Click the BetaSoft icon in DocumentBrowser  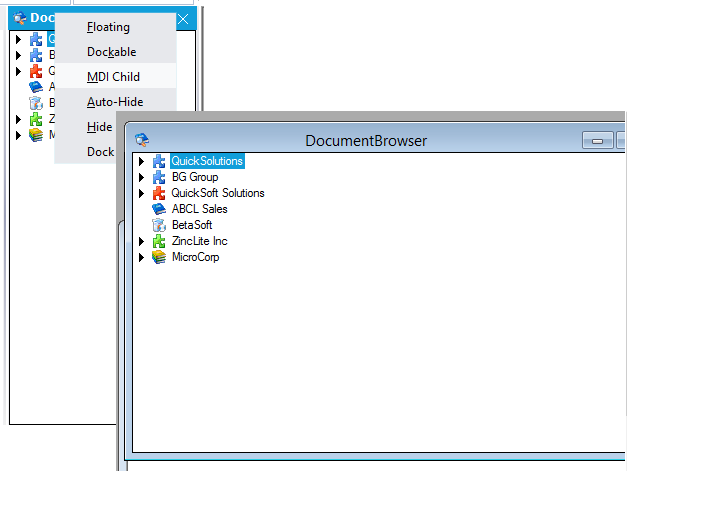(x=159, y=225)
